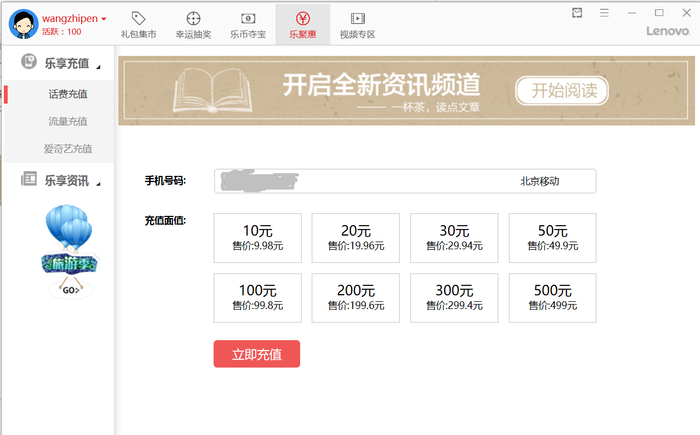Select the 10元 recharge amount
This screenshot has height=435, width=700.
pos(257,238)
